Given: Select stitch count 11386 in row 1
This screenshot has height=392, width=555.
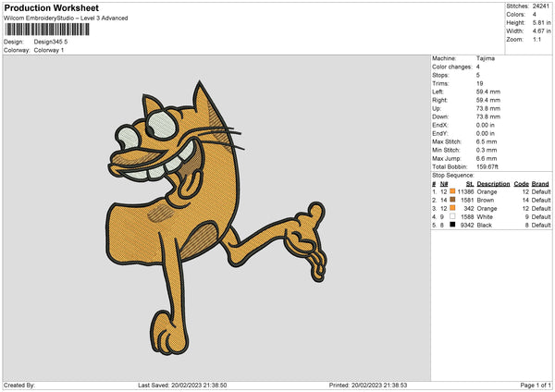Looking at the screenshot, I should pyautogui.click(x=465, y=192).
